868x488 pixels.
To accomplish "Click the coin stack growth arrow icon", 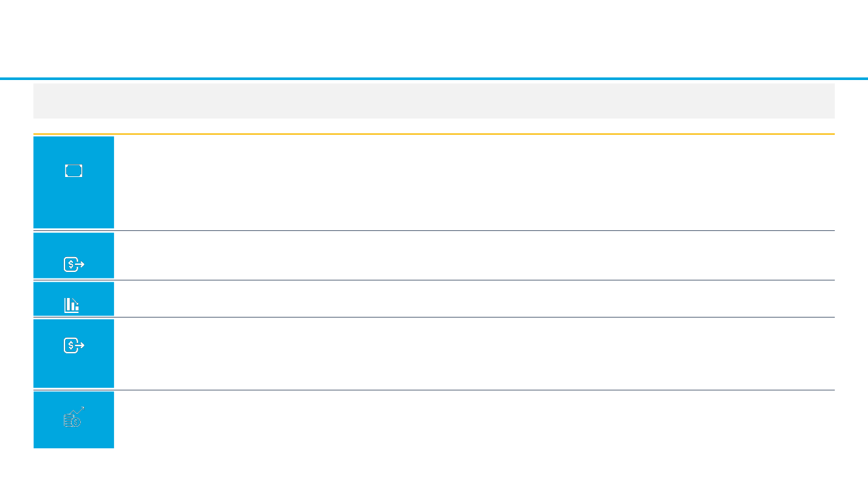I will [74, 417].
